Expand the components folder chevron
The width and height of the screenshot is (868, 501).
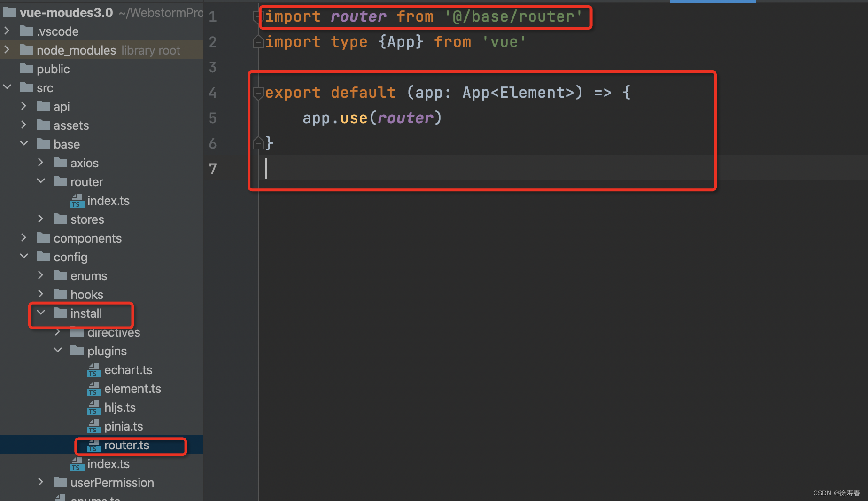click(x=24, y=238)
